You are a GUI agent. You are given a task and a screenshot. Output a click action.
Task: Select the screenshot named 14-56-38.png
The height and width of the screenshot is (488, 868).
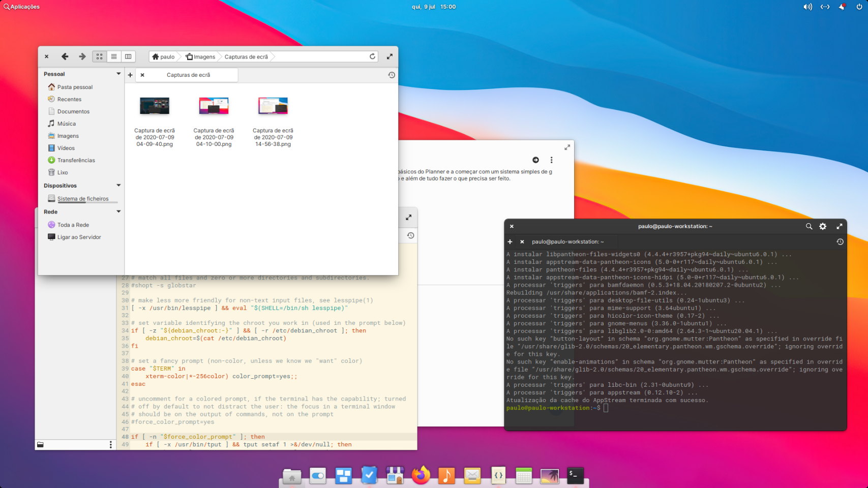pyautogui.click(x=273, y=122)
